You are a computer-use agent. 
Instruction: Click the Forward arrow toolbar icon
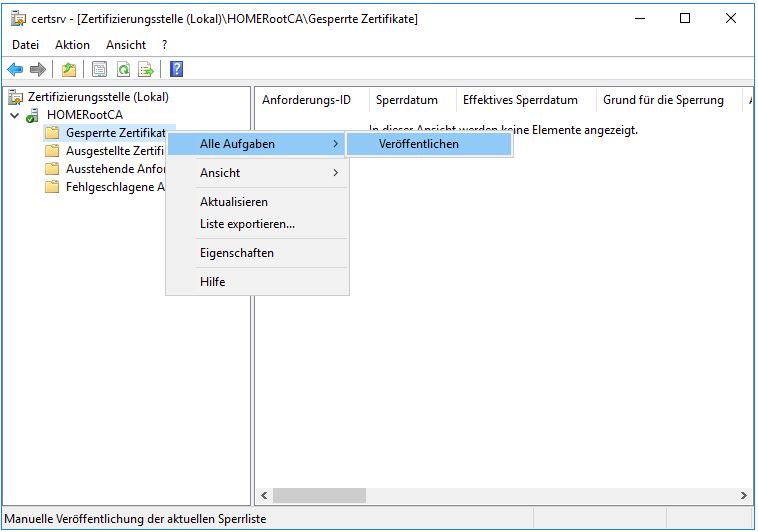pyautogui.click(x=37, y=69)
